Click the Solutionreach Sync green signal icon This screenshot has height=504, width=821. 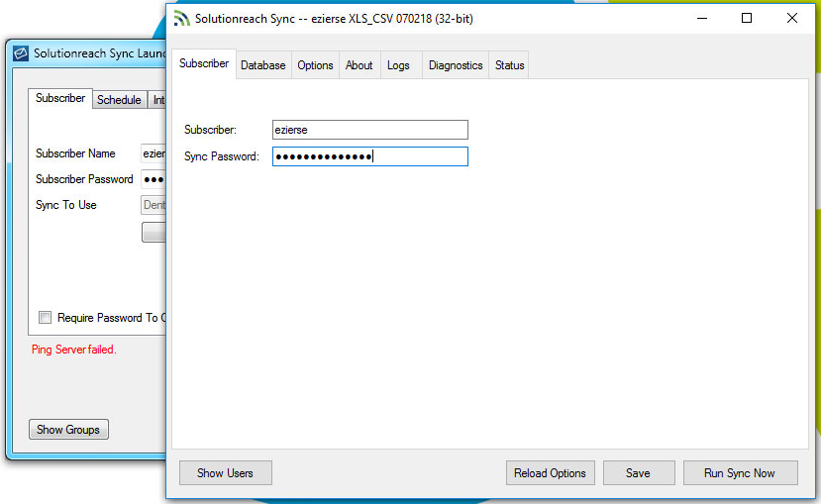(181, 18)
